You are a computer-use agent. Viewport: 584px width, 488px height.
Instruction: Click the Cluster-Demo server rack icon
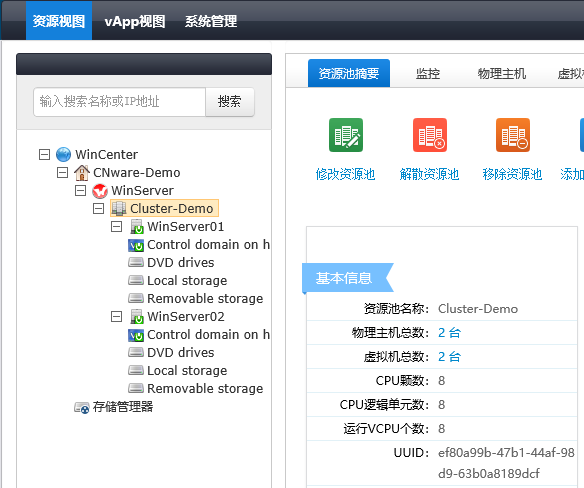click(x=119, y=208)
